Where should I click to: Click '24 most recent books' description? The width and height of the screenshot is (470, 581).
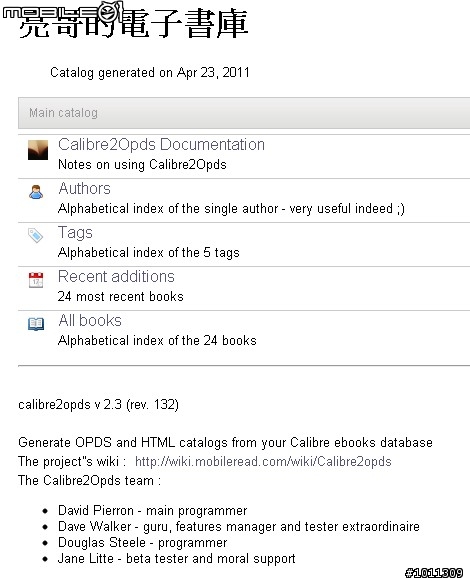121,296
